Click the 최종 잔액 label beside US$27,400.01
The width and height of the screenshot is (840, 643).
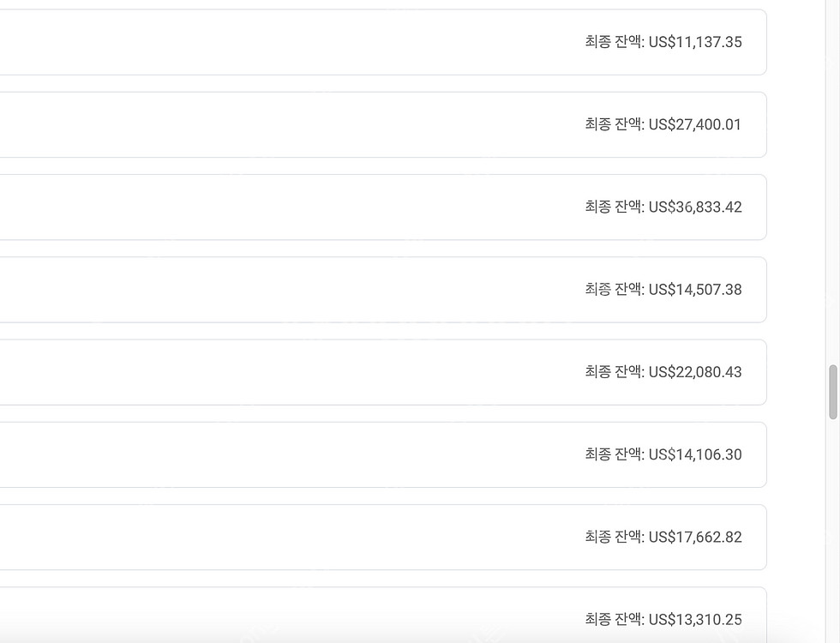614,124
